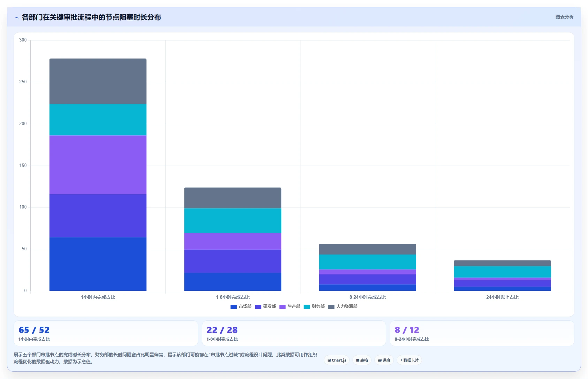
Task: Select the 数据卡片 tag chip
Action: [409, 360]
